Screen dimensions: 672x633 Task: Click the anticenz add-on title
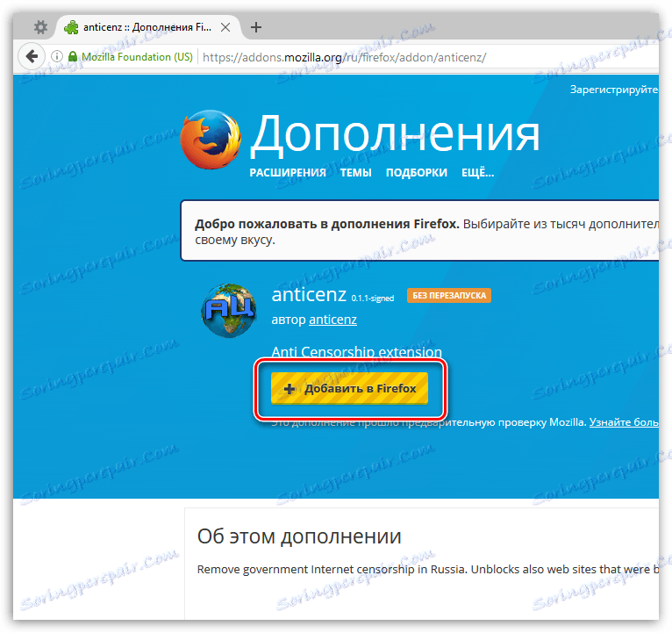click(309, 295)
